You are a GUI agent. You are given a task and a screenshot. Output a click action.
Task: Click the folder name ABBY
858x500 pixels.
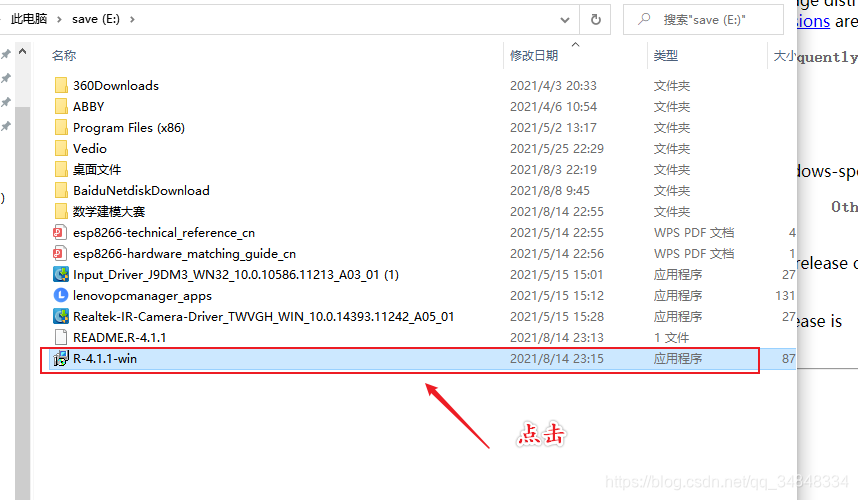[x=88, y=106]
